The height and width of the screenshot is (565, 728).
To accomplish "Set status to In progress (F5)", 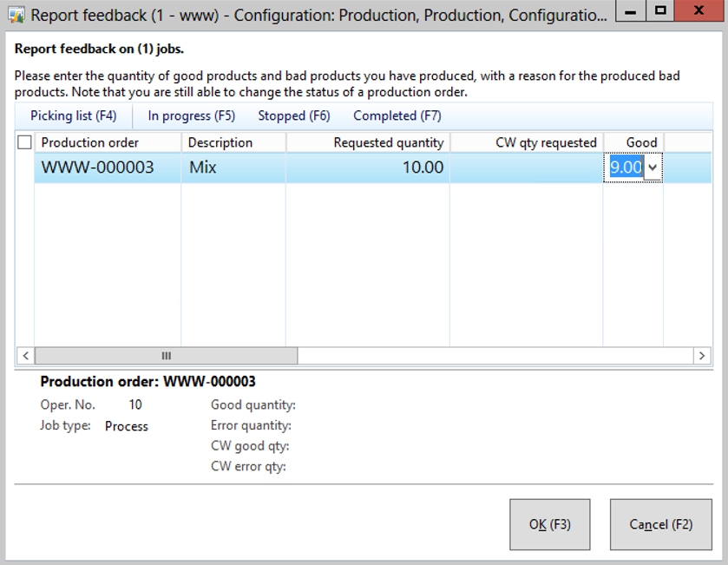I will pyautogui.click(x=191, y=115).
